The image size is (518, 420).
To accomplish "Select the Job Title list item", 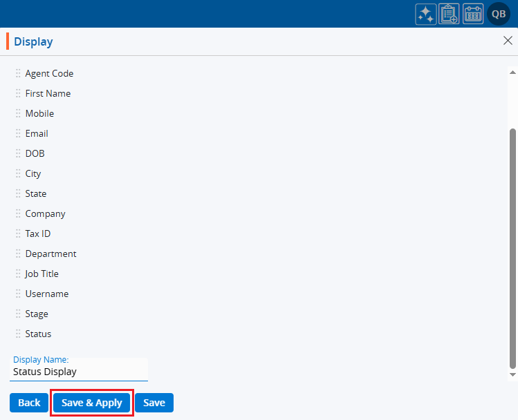I will pos(41,274).
